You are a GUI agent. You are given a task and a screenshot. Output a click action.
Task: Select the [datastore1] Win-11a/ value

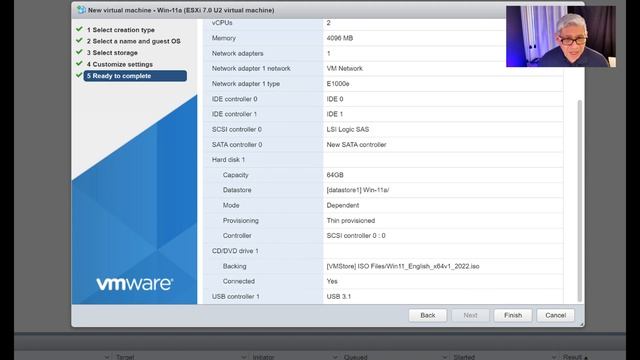pos(358,190)
